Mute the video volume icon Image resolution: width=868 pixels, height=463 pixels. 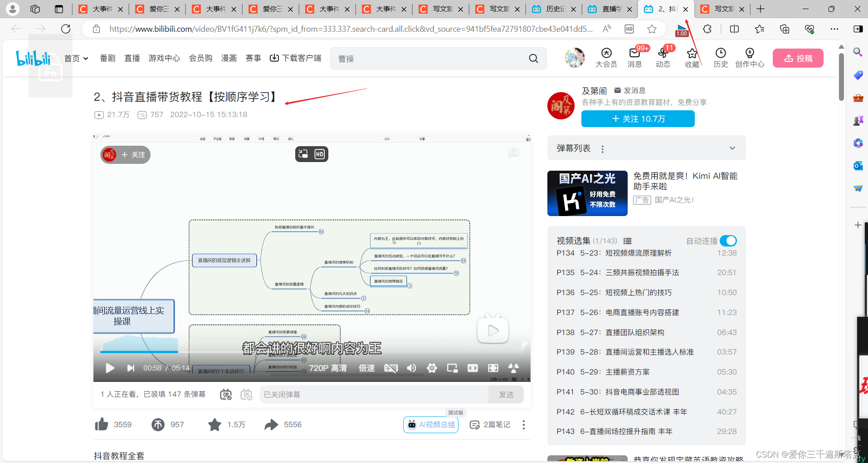click(411, 368)
